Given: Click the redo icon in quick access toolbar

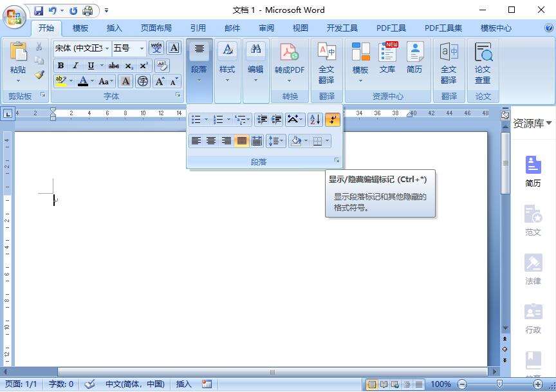Looking at the screenshot, I should tap(73, 11).
